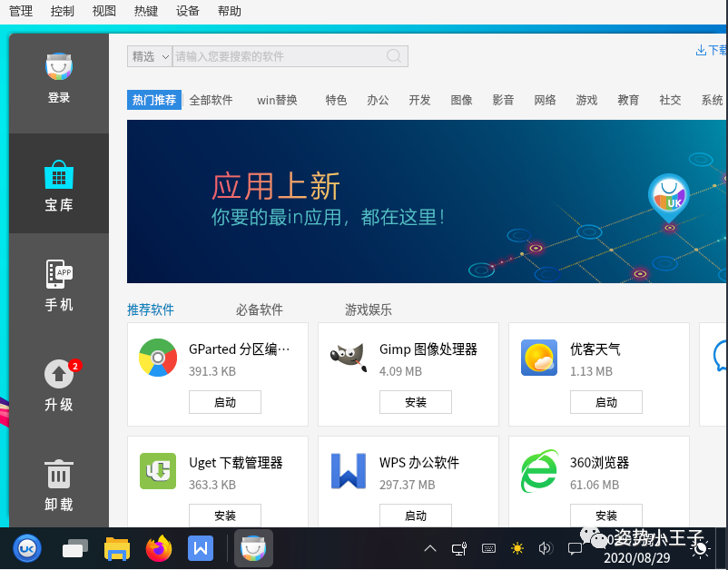Switch to the win替换 tab
Screen dimensions: 728x570
coord(277,100)
